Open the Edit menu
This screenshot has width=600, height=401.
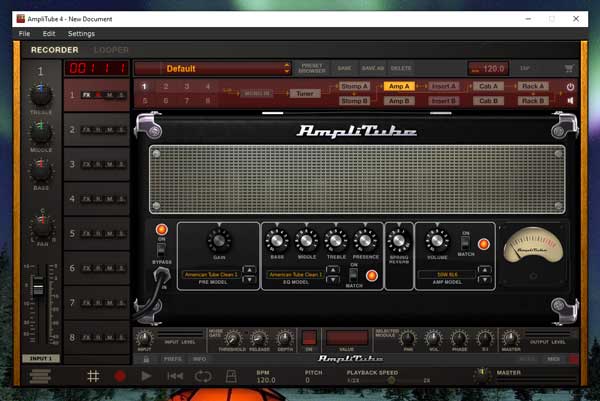pos(49,34)
